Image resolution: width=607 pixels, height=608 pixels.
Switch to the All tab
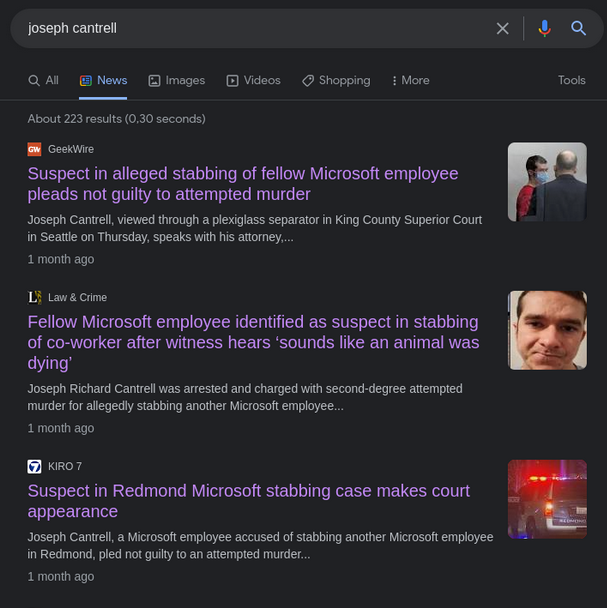[43, 80]
